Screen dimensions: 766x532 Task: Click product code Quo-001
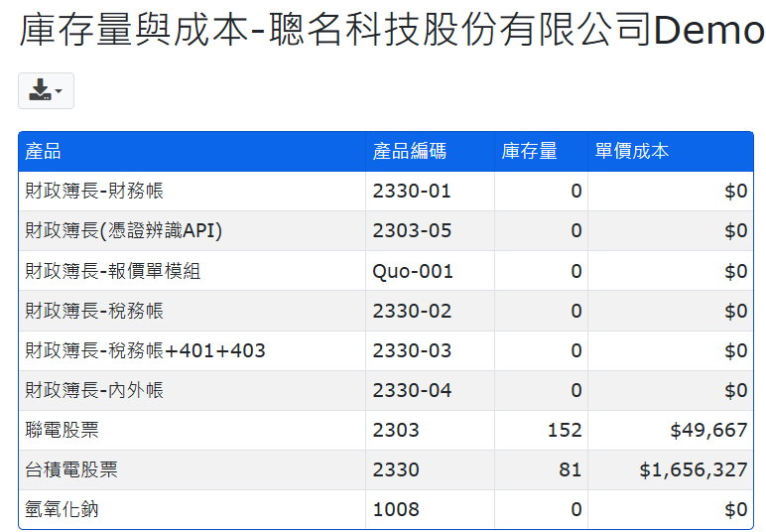pos(413,271)
